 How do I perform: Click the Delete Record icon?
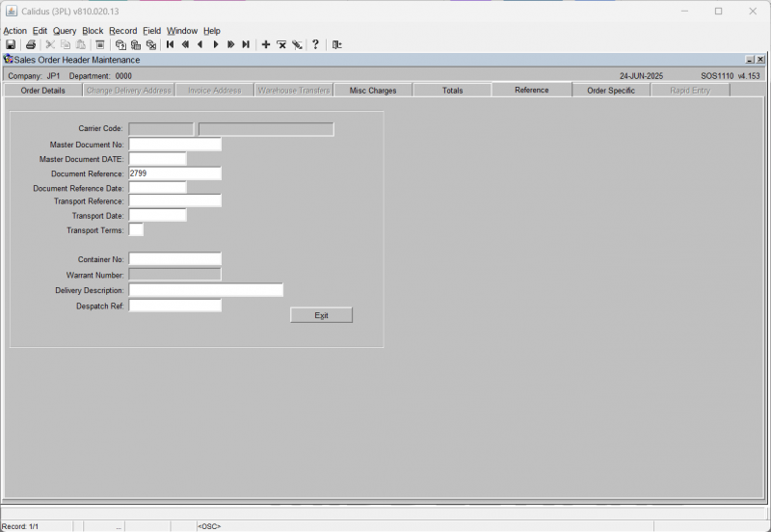(281, 44)
